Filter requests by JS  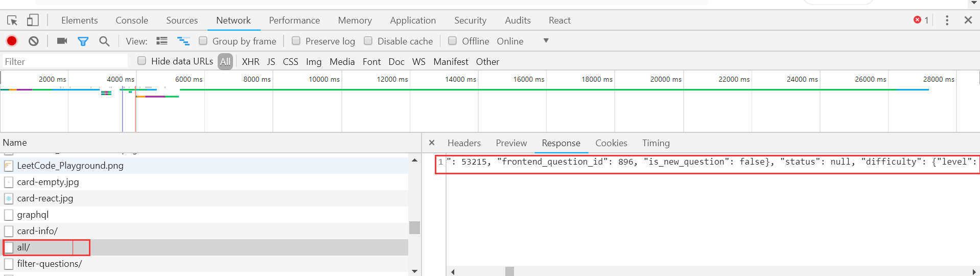point(271,61)
